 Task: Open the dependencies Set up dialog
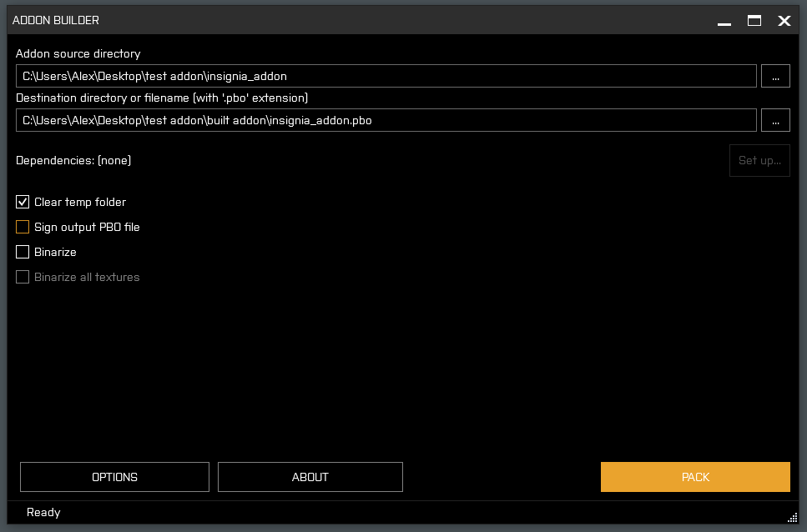pos(759,160)
